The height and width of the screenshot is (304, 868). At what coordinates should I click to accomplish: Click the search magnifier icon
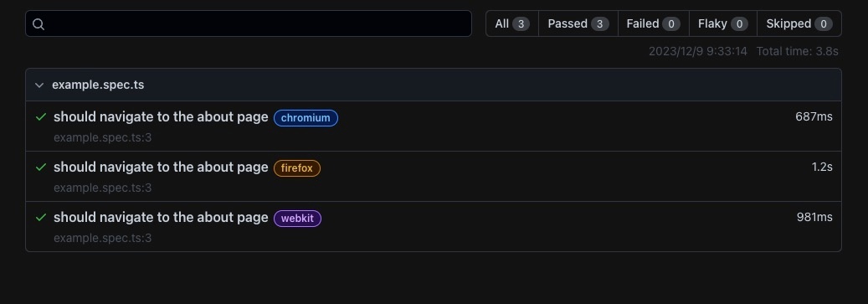tap(39, 23)
